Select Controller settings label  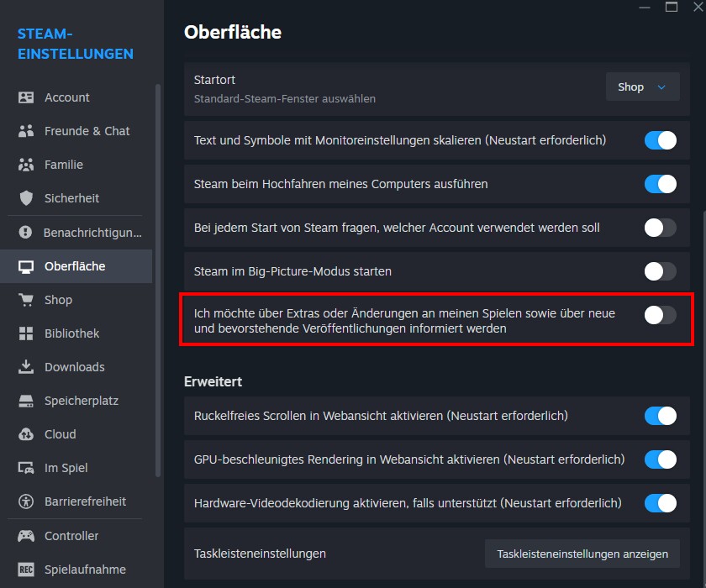pyautogui.click(x=71, y=536)
